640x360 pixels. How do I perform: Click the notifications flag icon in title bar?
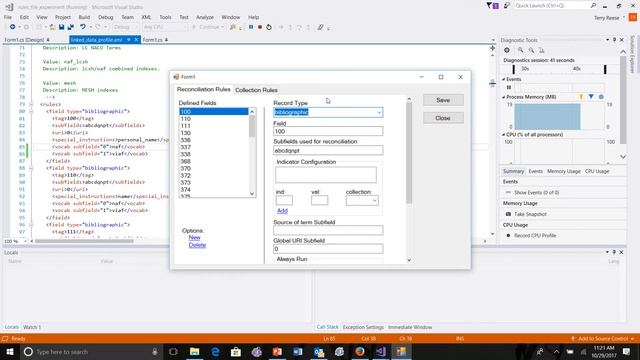pos(492,6)
